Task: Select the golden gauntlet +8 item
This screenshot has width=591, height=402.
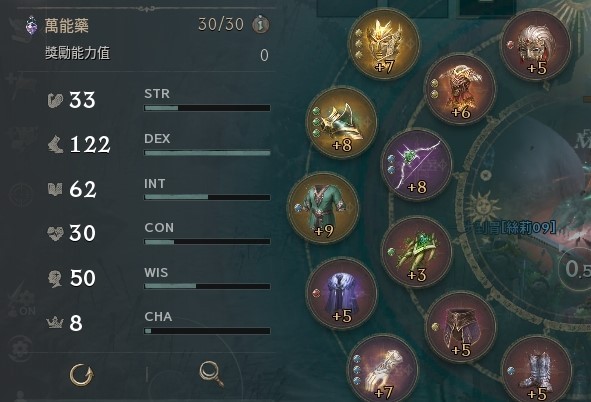Action: 341,122
